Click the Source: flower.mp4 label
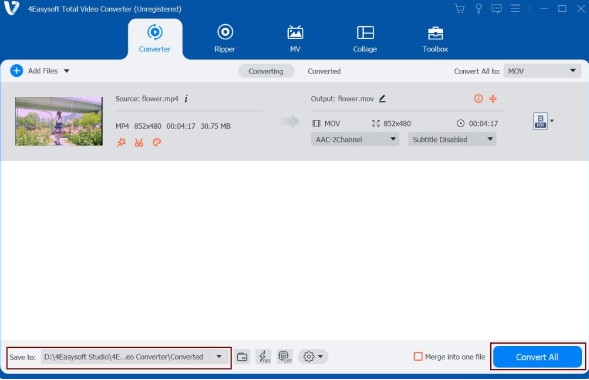Viewport: 589px width, 380px height. tap(147, 99)
